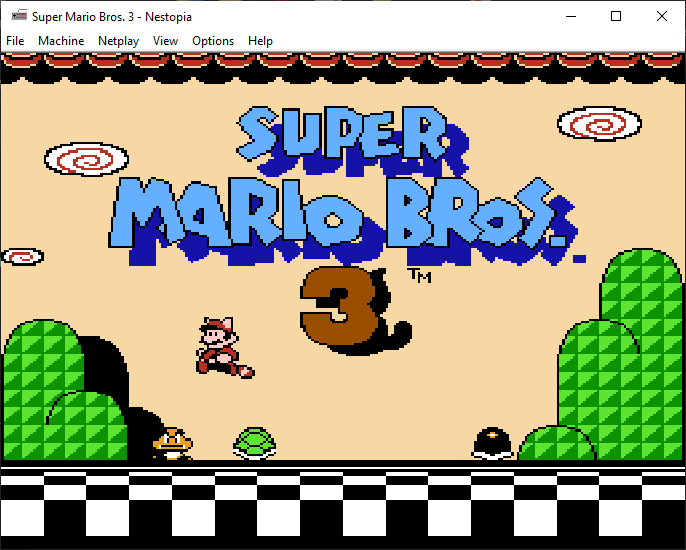
Task: Click the black Buzzy Beetle shell
Action: pyautogui.click(x=493, y=443)
